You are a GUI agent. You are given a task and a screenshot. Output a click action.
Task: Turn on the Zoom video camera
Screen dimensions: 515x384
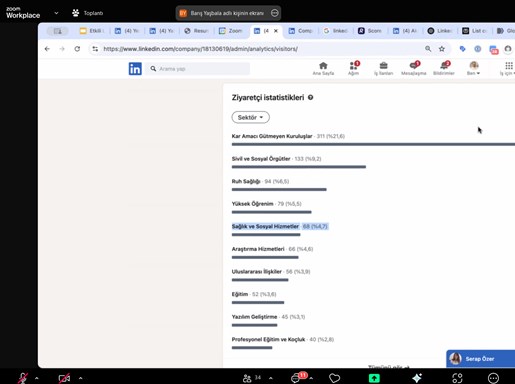(64, 378)
